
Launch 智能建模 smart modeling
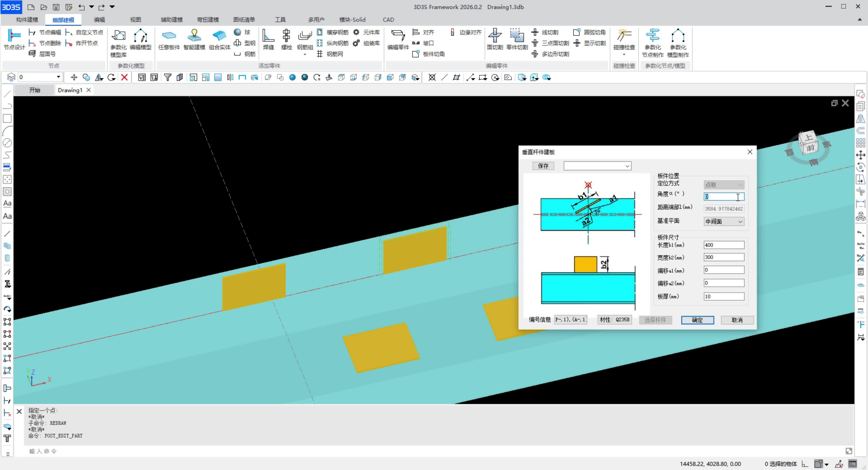coord(194,39)
